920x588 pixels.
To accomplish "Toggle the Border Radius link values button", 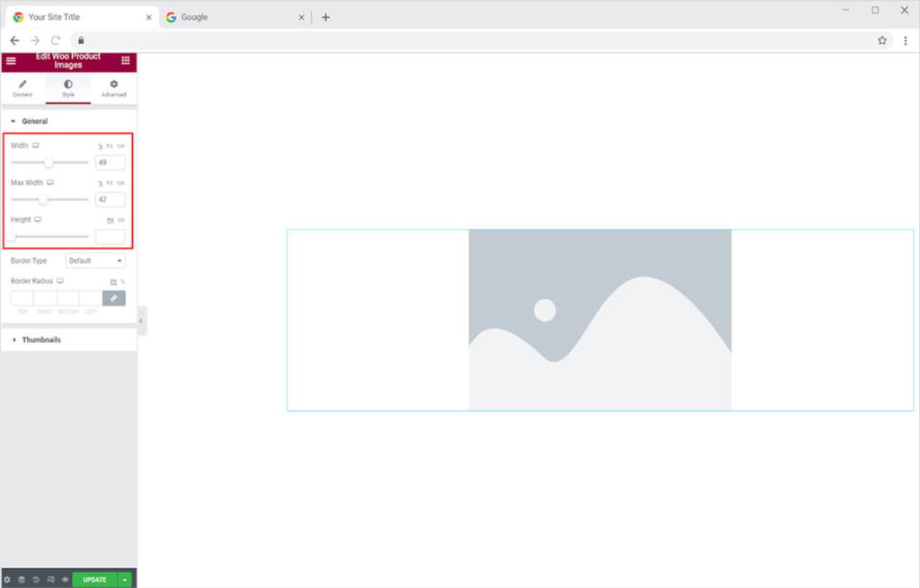I will coord(114,298).
